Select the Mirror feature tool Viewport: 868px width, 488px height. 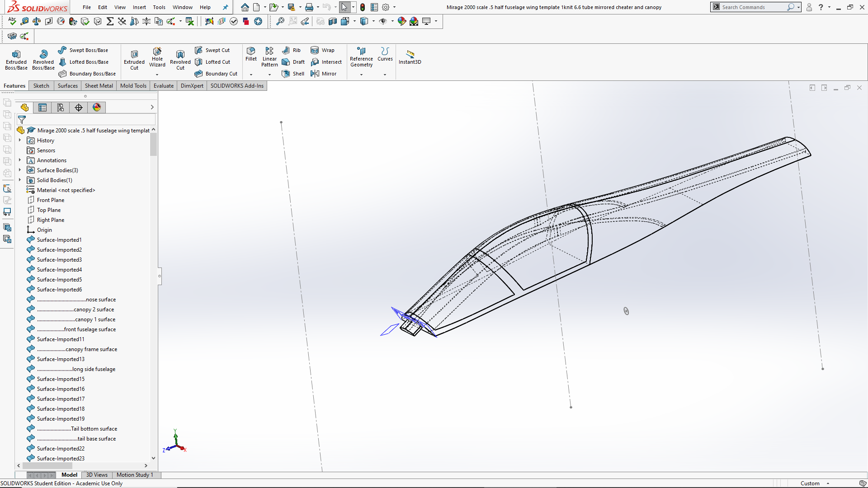tap(324, 74)
